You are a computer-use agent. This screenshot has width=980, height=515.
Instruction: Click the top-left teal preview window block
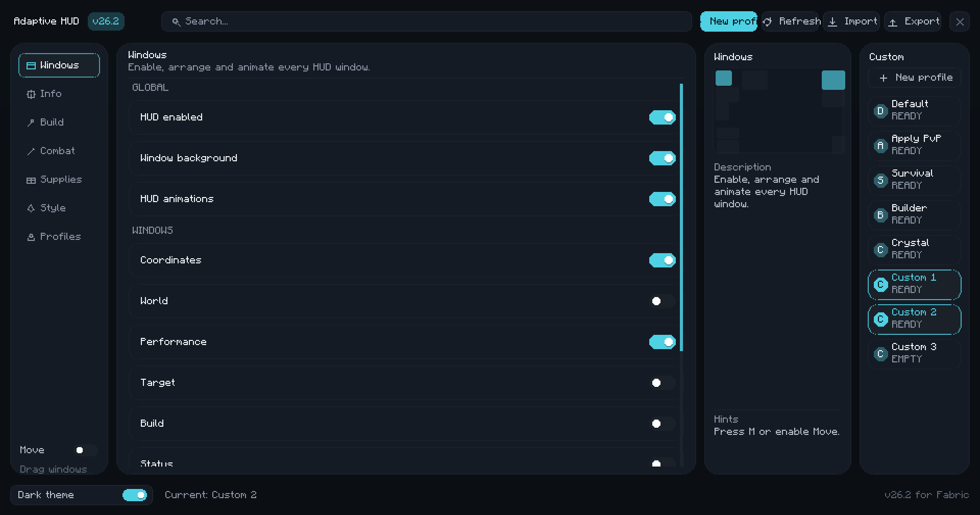click(x=724, y=78)
